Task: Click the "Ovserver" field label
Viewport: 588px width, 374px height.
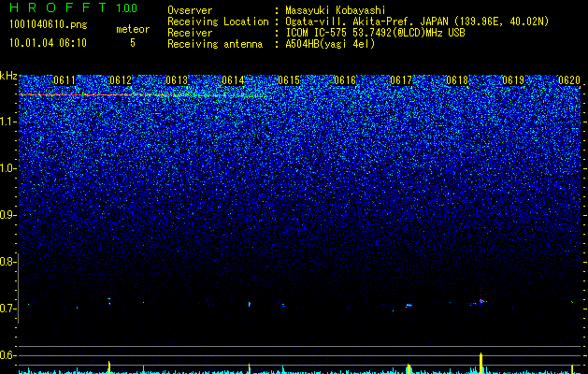Action: [x=190, y=10]
